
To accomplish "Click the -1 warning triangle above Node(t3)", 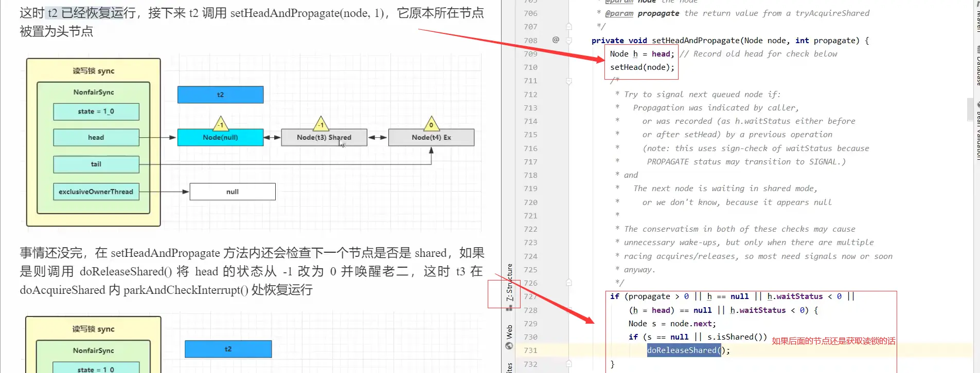I will (x=320, y=123).
